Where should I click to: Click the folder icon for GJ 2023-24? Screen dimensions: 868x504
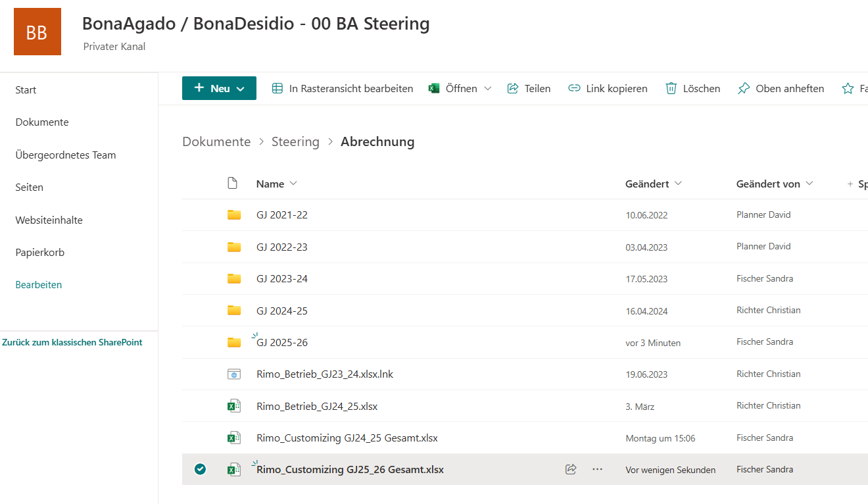click(x=234, y=278)
